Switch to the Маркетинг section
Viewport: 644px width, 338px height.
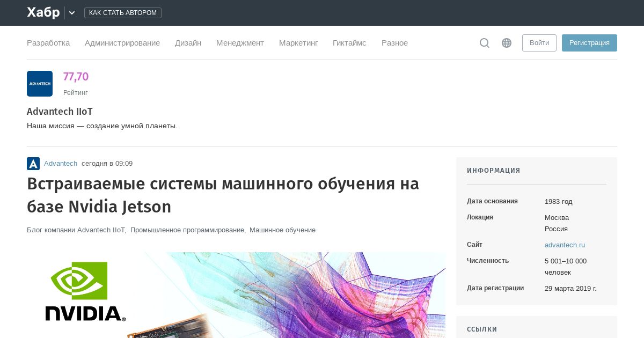pos(298,43)
